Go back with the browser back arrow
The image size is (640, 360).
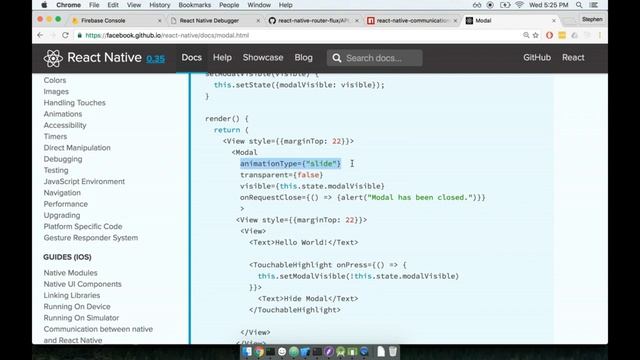pyautogui.click(x=40, y=35)
